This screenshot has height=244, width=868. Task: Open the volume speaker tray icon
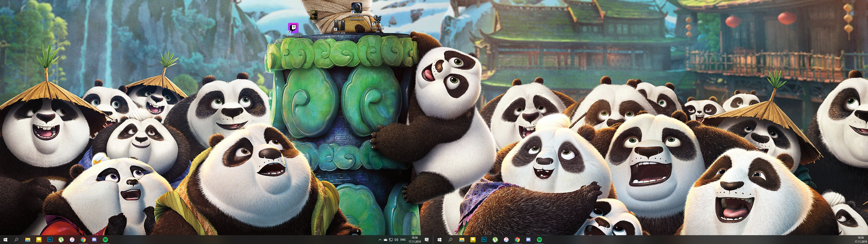(396, 240)
